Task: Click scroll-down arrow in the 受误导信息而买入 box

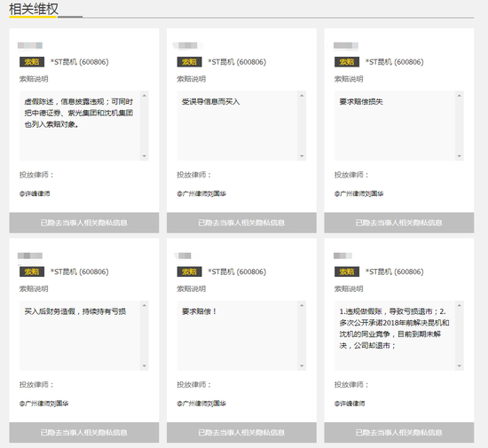Action: pos(302,156)
